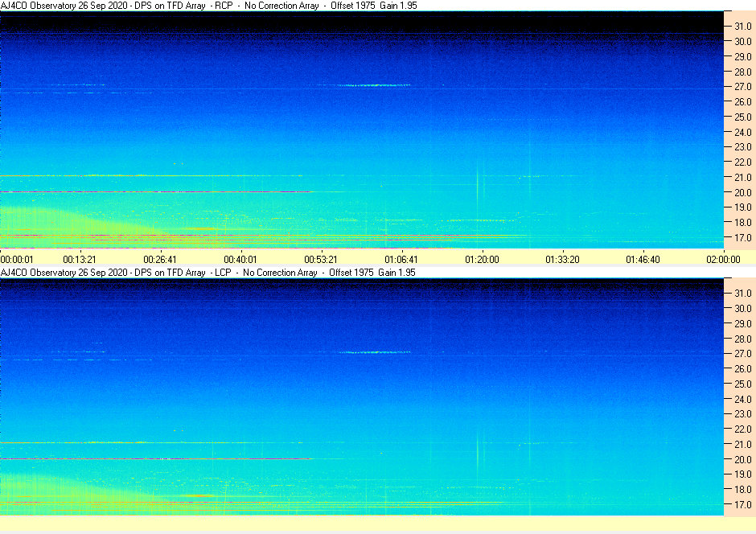
Task: Select the 00:00:01 time axis label
Action: [x=17, y=259]
